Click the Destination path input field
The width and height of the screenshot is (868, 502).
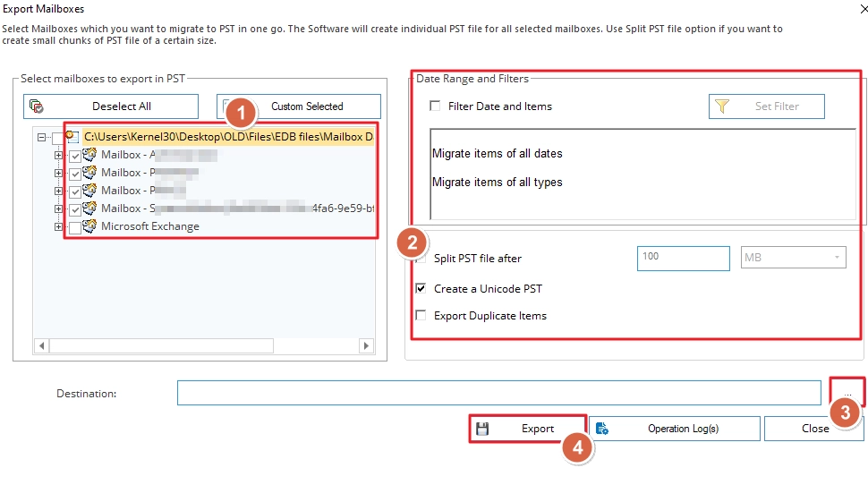coord(498,393)
